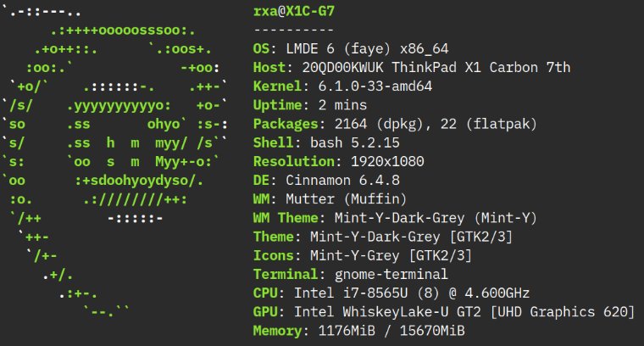The width and height of the screenshot is (644, 346).
Task: Click the Terminal gnome-terminal line
Action: point(351,274)
